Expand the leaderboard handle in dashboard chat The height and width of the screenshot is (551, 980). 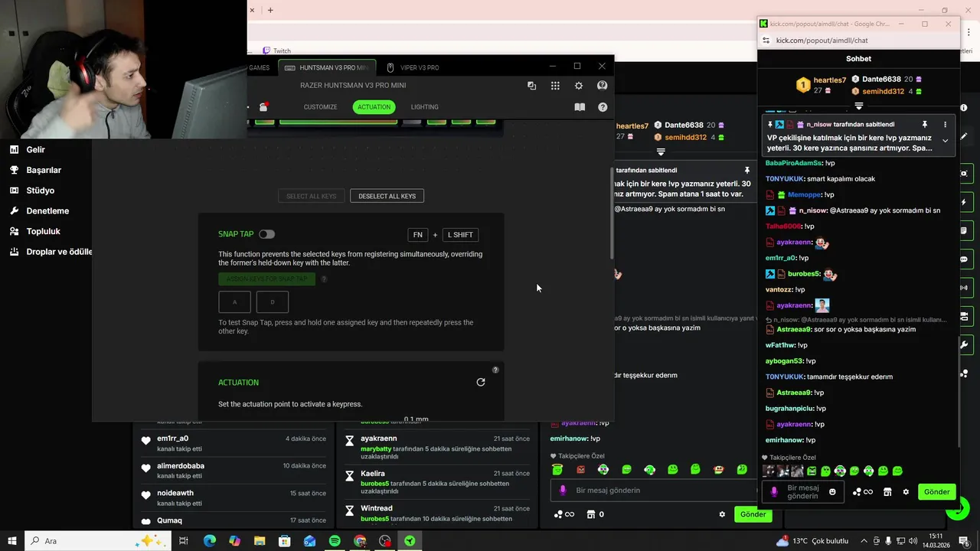[x=661, y=152]
